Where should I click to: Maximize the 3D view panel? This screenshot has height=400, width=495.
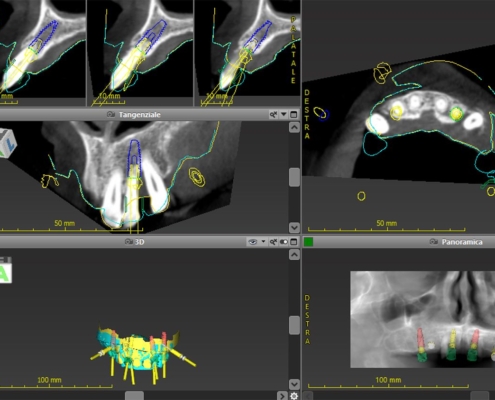coord(294,242)
